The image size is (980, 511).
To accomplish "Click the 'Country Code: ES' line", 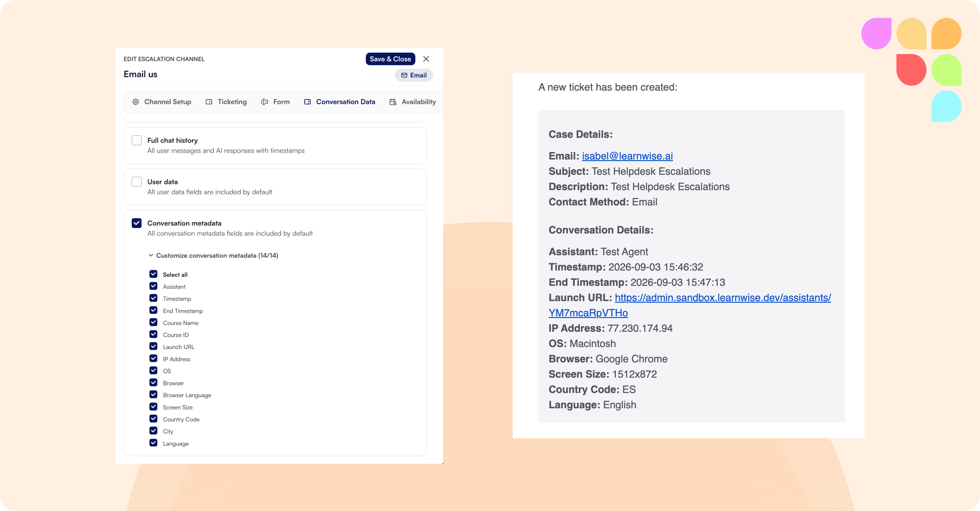I will coord(592,389).
